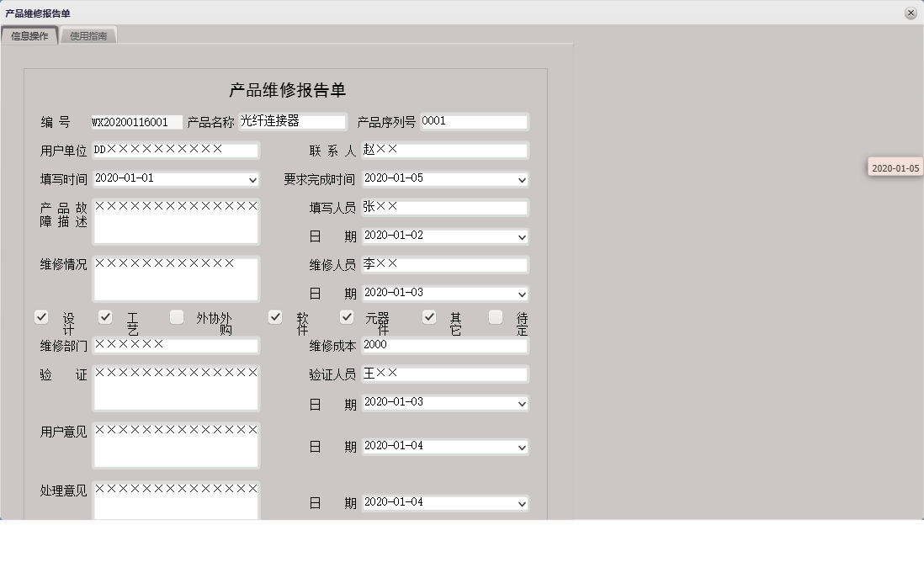Screen dimensions: 924x578
Task: Click the 产品故障描述 text area
Action: pos(175,220)
